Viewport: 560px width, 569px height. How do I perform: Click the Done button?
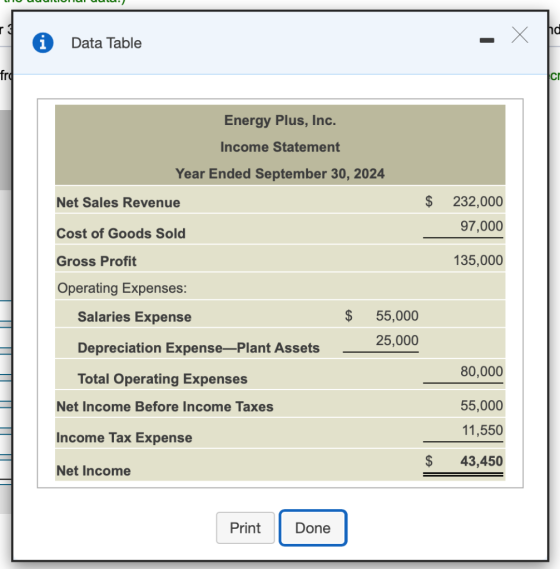313,528
